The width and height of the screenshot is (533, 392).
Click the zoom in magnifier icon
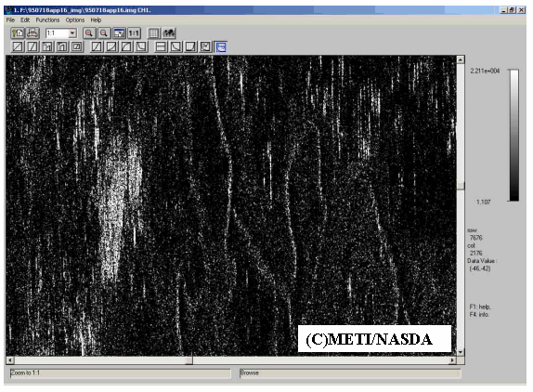[x=89, y=33]
